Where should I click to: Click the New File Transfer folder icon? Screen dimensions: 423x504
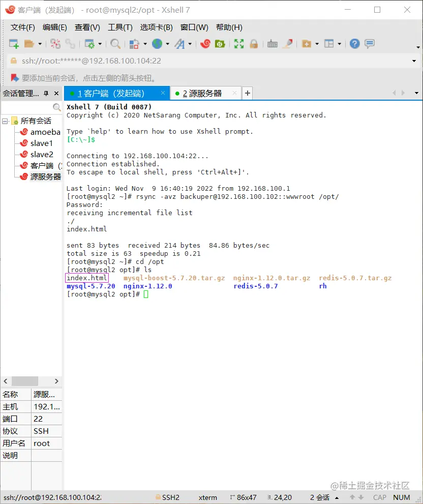click(x=307, y=44)
